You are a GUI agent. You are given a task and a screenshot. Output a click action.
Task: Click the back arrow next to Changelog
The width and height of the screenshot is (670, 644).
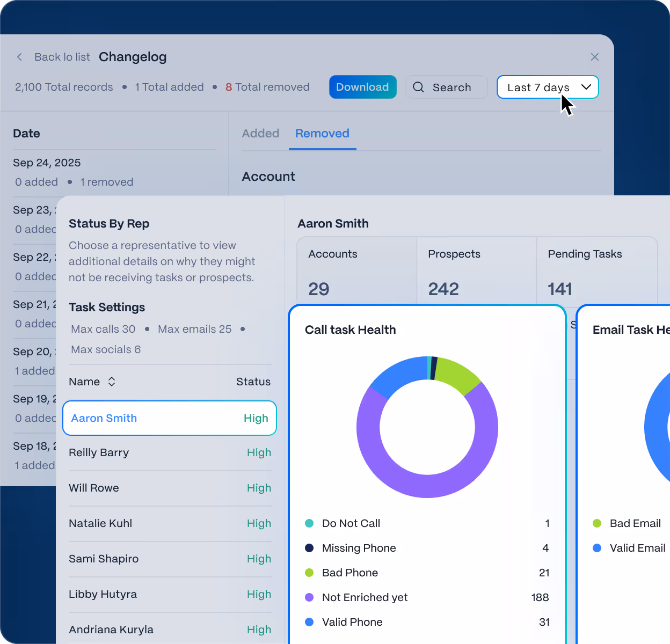(19, 57)
